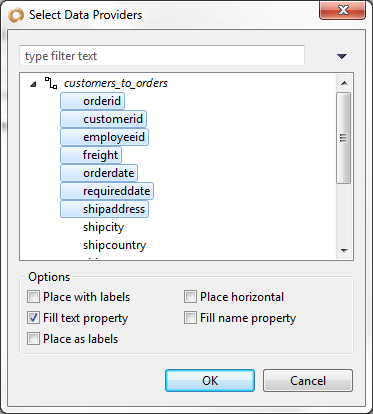The image size is (373, 414).
Task: Close the Select Data Providers dialog
Action: tap(343, 11)
